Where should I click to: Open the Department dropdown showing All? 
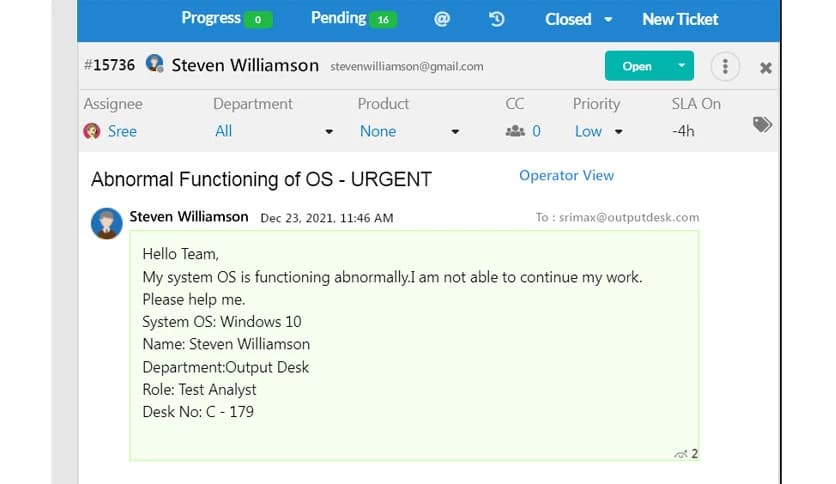329,132
